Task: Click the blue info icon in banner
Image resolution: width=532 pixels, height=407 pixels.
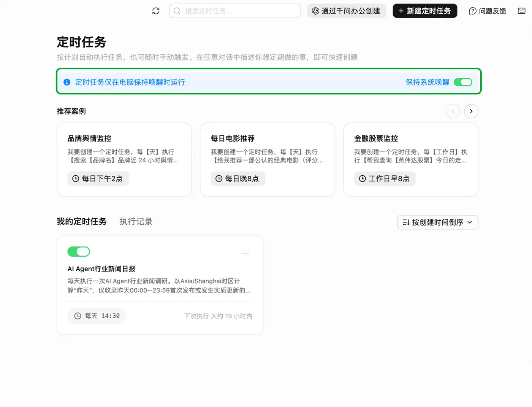Action: (67, 82)
